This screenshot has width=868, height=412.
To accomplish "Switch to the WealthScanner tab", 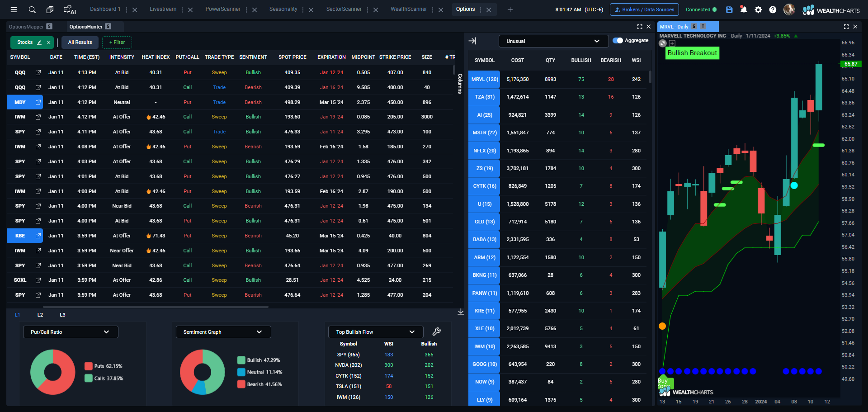I will [x=409, y=9].
